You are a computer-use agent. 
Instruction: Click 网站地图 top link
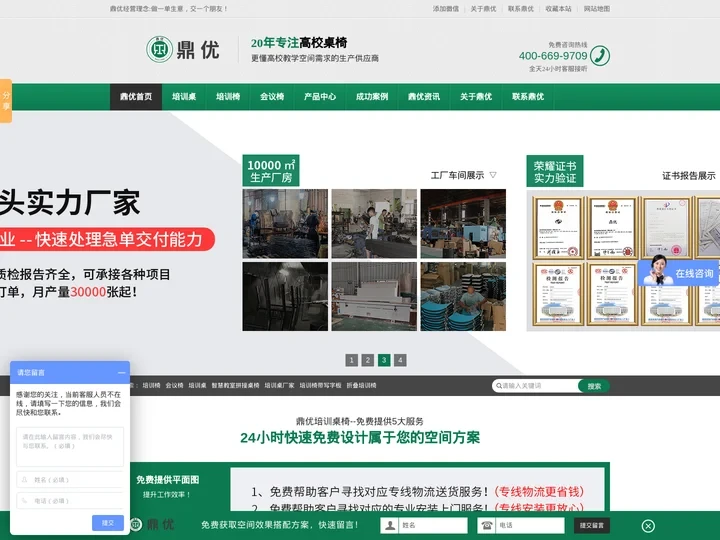pos(597,9)
